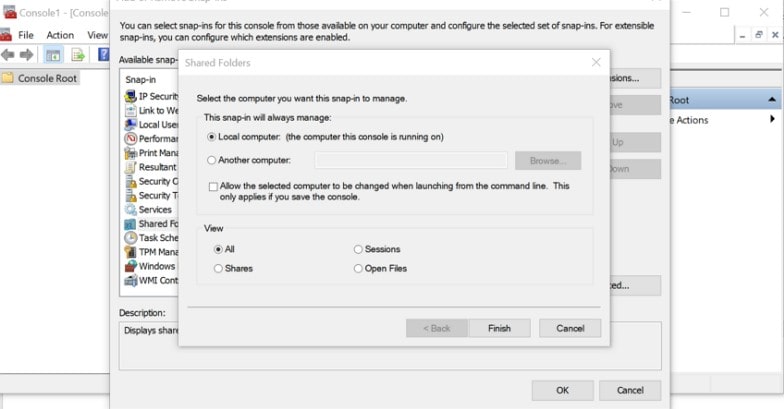This screenshot has width=784, height=409.
Task: Select Console Root in the tree
Action: (47, 78)
